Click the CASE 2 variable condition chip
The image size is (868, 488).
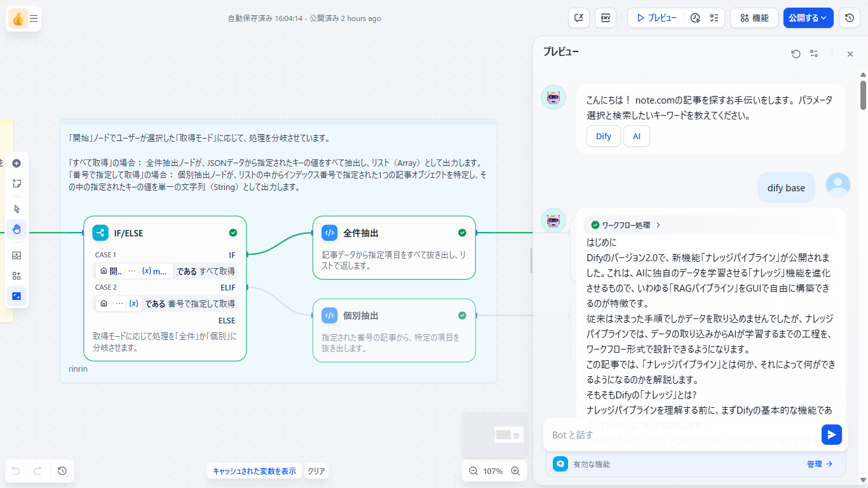tap(119, 304)
